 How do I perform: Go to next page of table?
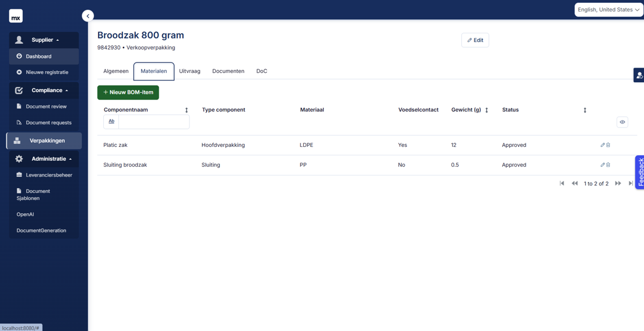(618, 184)
